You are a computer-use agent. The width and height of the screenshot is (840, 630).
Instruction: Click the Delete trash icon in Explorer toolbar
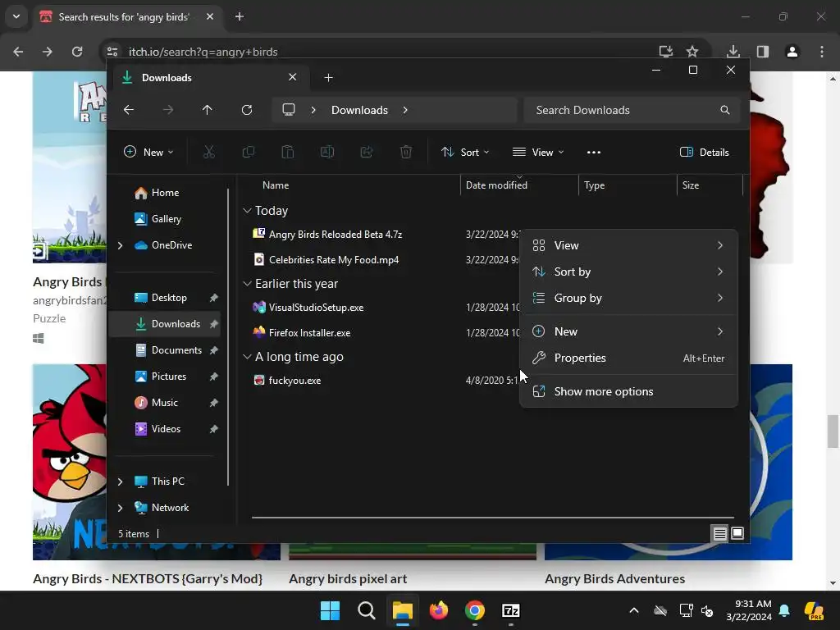pyautogui.click(x=406, y=152)
